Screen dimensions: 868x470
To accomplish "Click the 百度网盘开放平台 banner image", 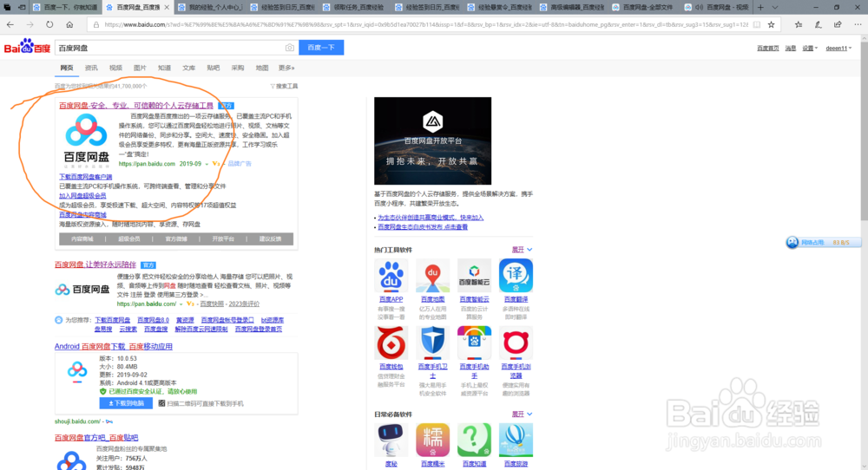I will click(432, 141).
